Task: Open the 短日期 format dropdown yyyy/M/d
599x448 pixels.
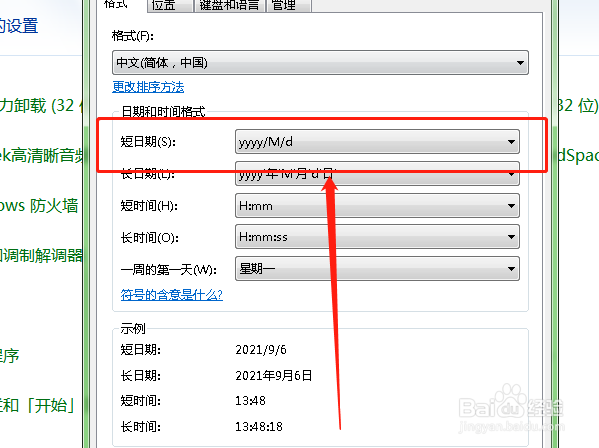Action: tap(377, 142)
